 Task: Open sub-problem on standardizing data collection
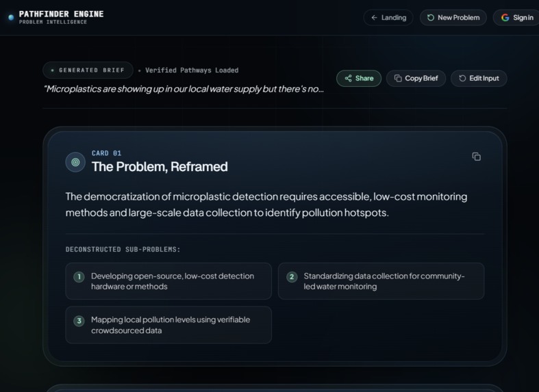click(381, 281)
